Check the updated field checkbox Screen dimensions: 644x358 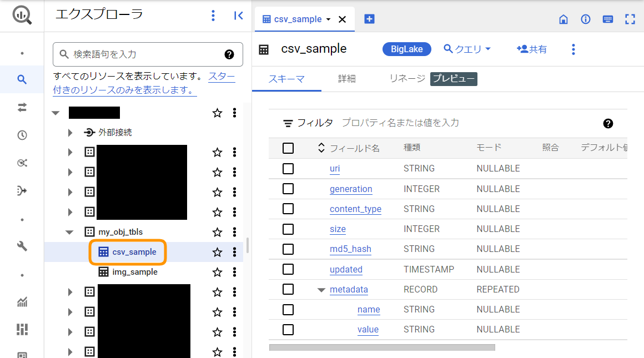[288, 269]
